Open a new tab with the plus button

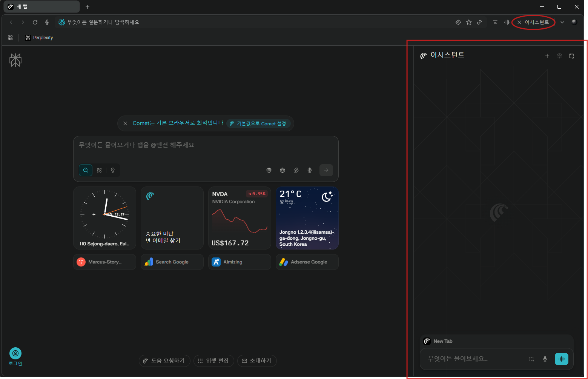pyautogui.click(x=88, y=7)
